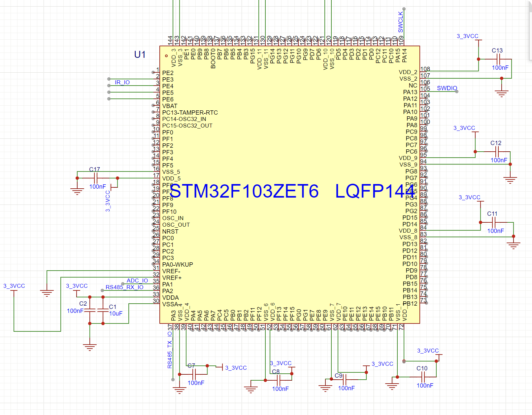Select the BOOT0 pin name
The width and height of the screenshot is (532, 415).
(x=213, y=59)
